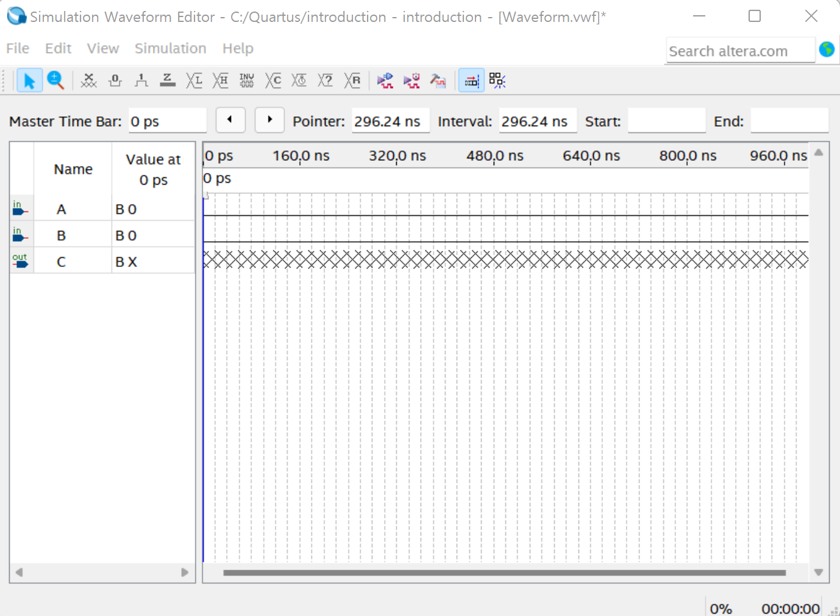Move the time bar to the next transition
This screenshot has height=616, width=840.
(269, 120)
